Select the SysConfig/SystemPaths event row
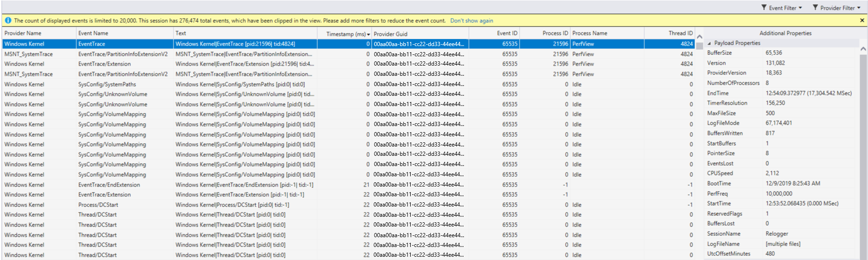 (x=349, y=84)
